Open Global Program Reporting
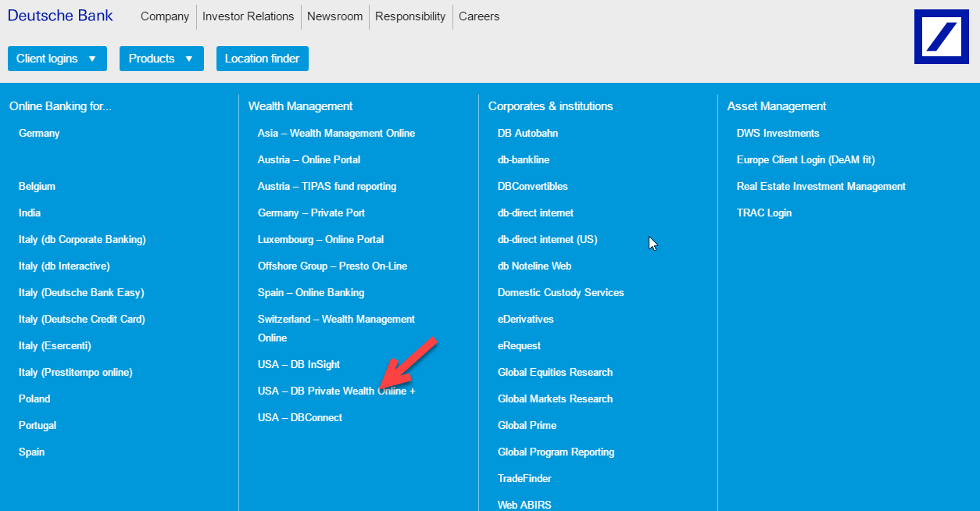Screen dimensions: 980x511 [556, 452]
